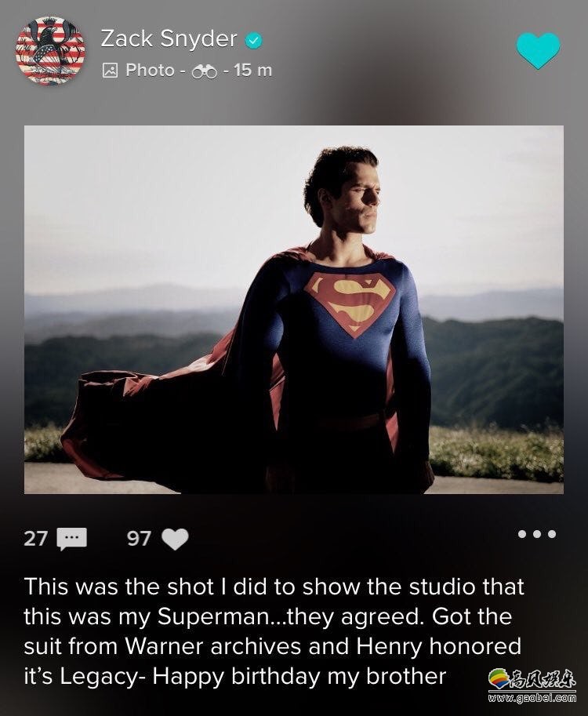Click the photo post type icon
The width and height of the screenshot is (588, 716).
[x=111, y=71]
